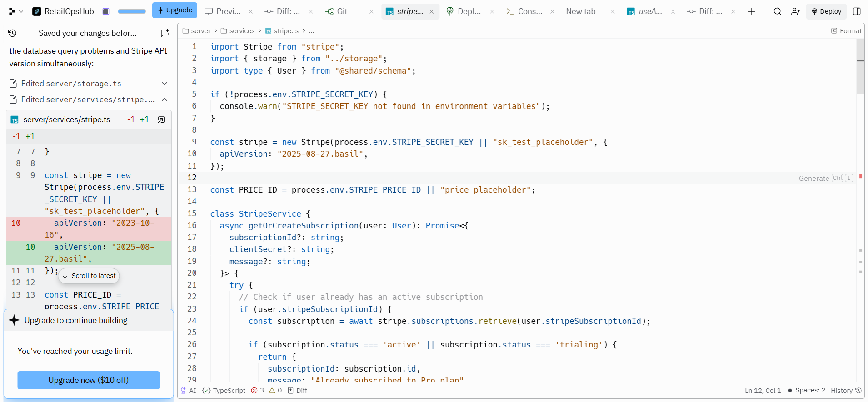Image resolution: width=868 pixels, height=402 pixels.
Task: Close the first Diff tab
Action: pyautogui.click(x=311, y=11)
